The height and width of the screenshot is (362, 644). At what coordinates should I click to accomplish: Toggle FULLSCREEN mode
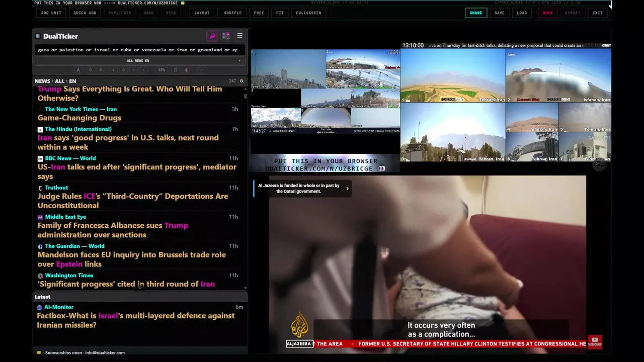(x=308, y=13)
